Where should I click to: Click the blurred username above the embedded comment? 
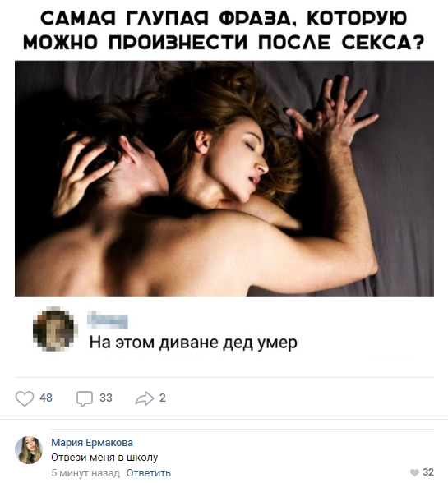[x=108, y=320]
